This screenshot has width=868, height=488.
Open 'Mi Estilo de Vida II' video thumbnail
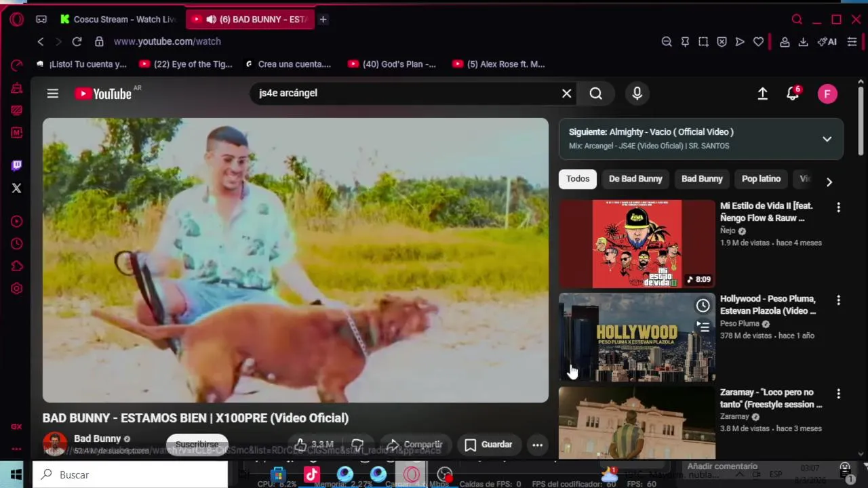pyautogui.click(x=637, y=244)
